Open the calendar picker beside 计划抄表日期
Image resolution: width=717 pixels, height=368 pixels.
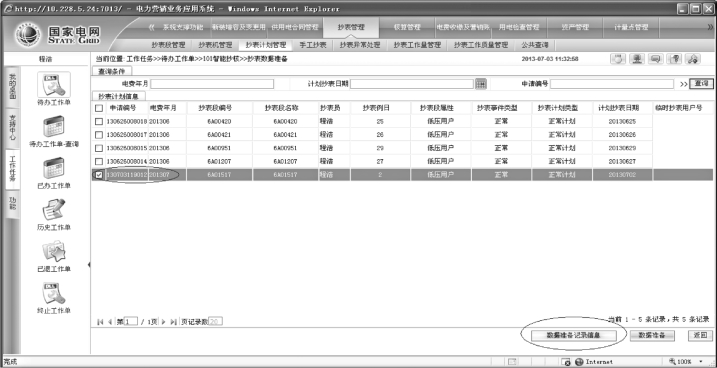point(481,84)
